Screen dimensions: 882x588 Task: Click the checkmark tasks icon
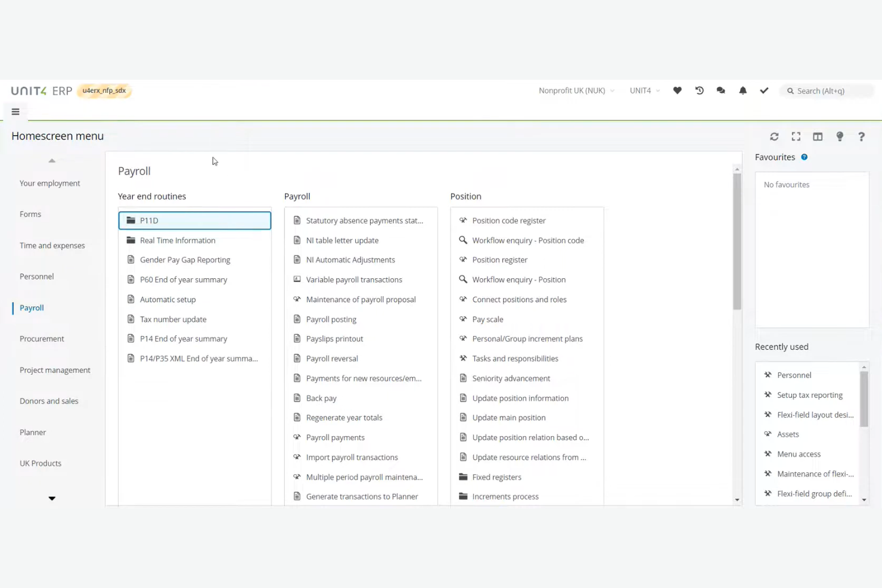(765, 91)
